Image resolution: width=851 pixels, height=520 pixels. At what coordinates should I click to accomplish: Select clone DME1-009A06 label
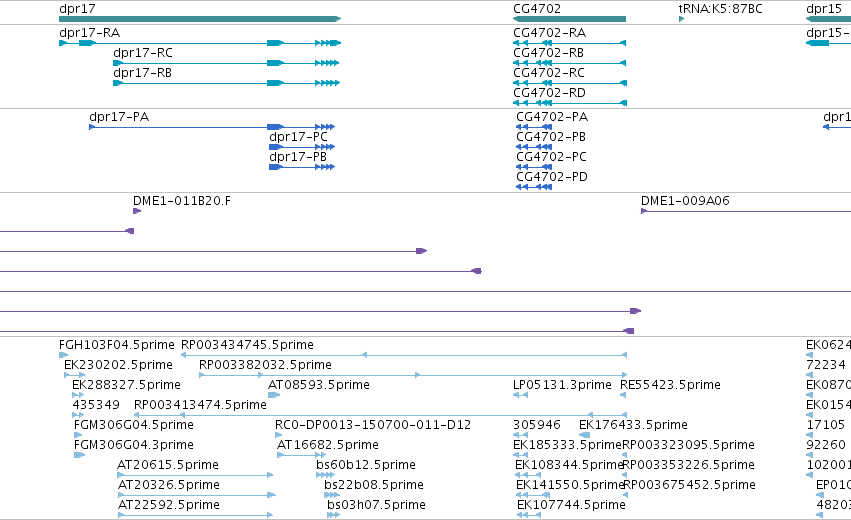coord(685,201)
